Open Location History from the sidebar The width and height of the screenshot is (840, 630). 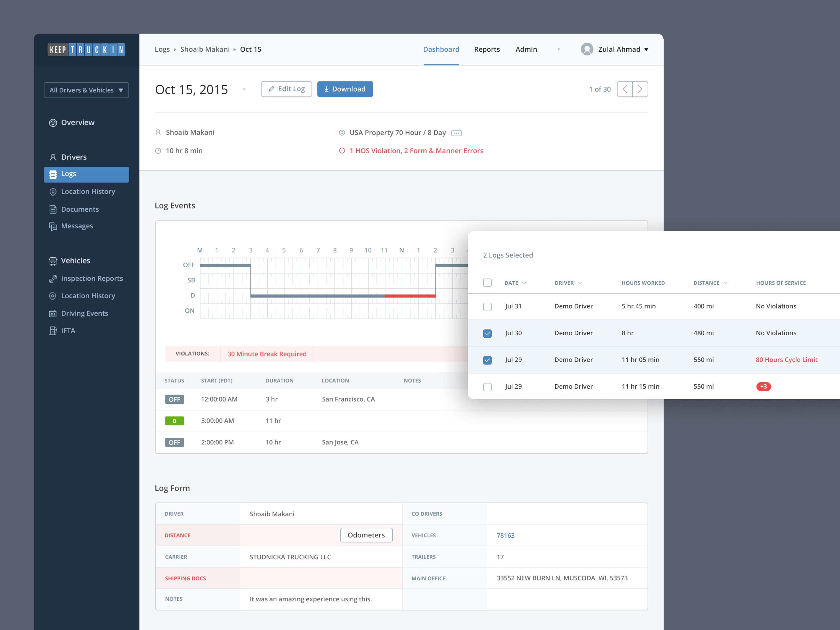pyautogui.click(x=88, y=191)
